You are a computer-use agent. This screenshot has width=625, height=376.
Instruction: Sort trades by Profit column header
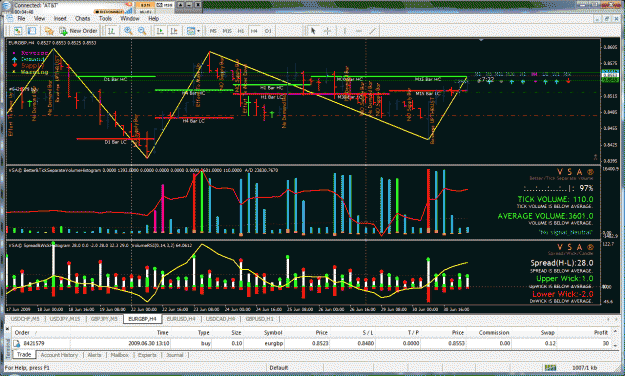[x=601, y=333]
